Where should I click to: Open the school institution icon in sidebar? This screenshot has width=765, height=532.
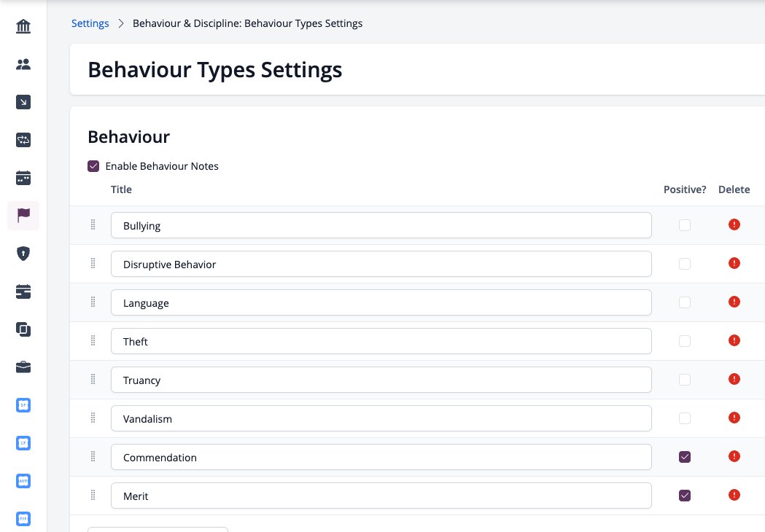point(23,26)
